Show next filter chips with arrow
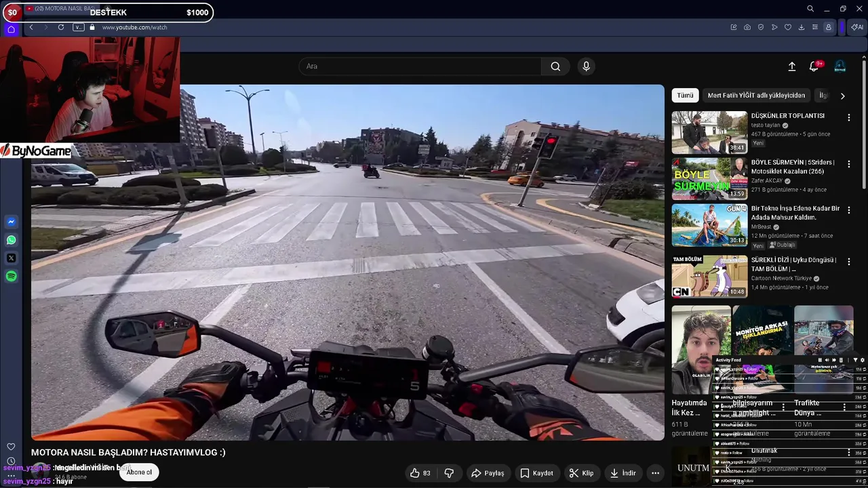The width and height of the screenshot is (868, 488). 842,96
